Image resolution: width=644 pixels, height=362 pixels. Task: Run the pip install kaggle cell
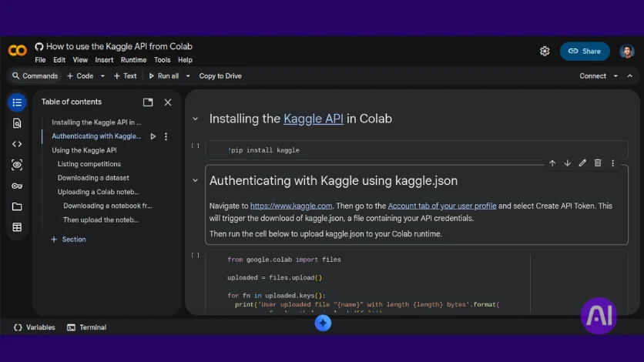click(x=195, y=146)
